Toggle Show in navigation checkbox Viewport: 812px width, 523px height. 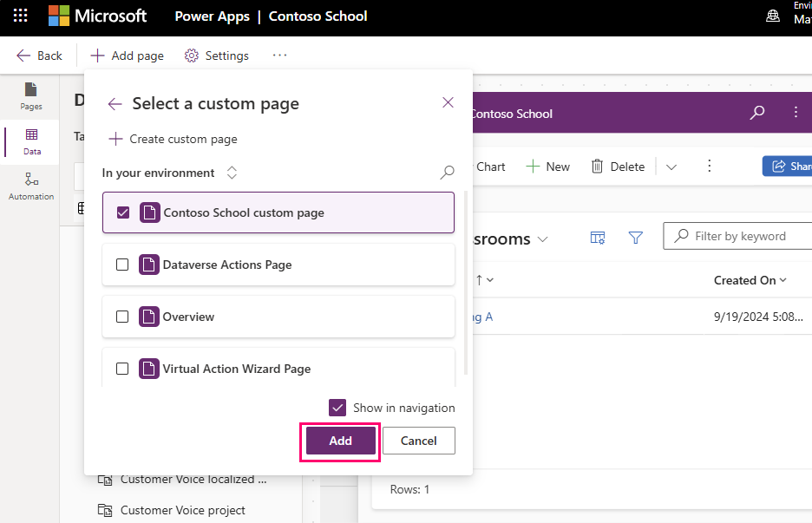point(337,408)
